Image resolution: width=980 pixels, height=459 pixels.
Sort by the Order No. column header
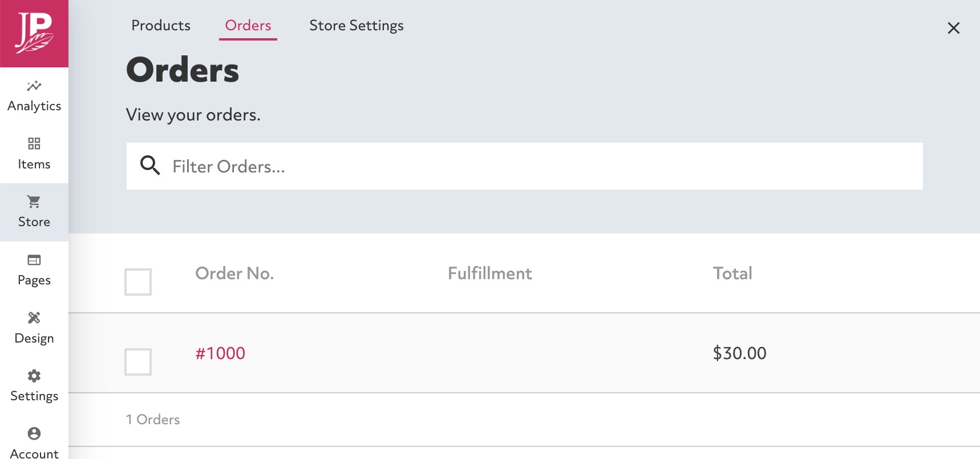(x=234, y=273)
